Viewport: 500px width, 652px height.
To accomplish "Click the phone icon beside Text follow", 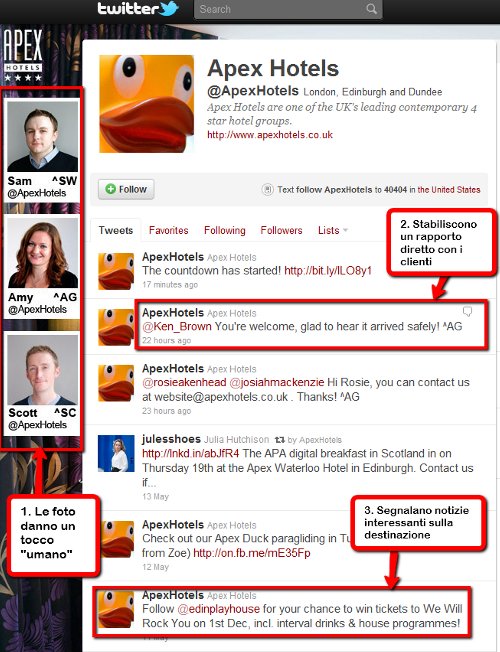I will pos(267,190).
